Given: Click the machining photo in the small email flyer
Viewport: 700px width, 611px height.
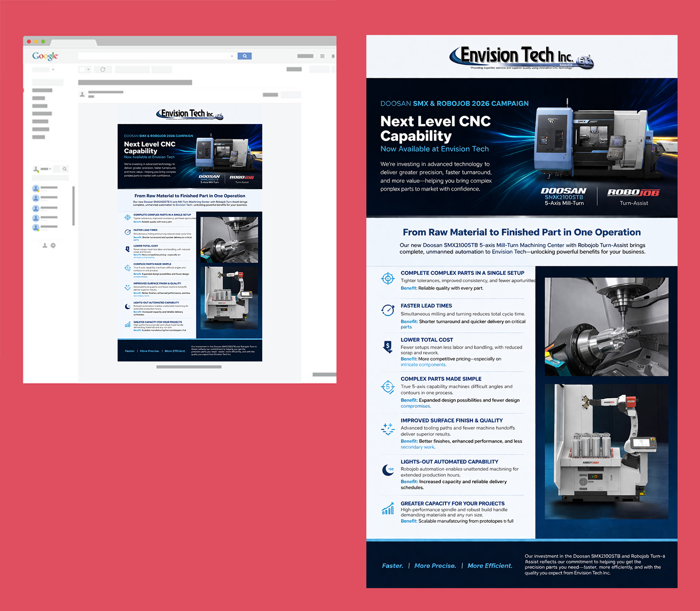Looking at the screenshot, I should coord(229,240).
